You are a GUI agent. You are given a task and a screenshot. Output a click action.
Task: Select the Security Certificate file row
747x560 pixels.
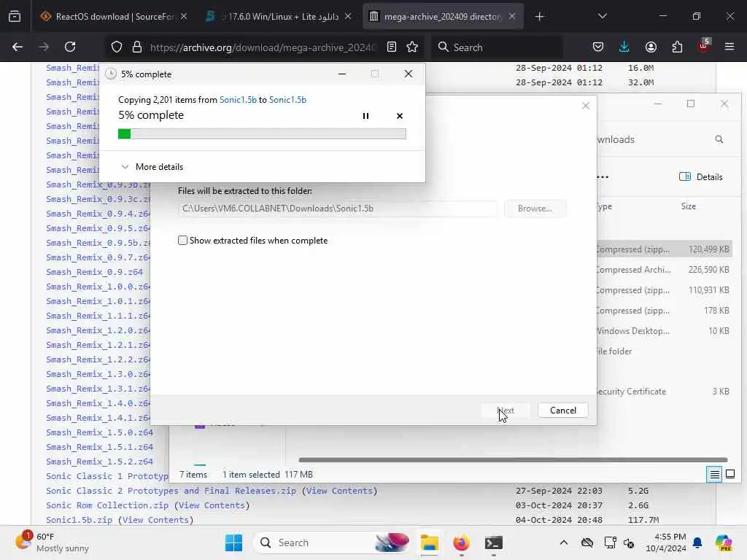coord(664,392)
